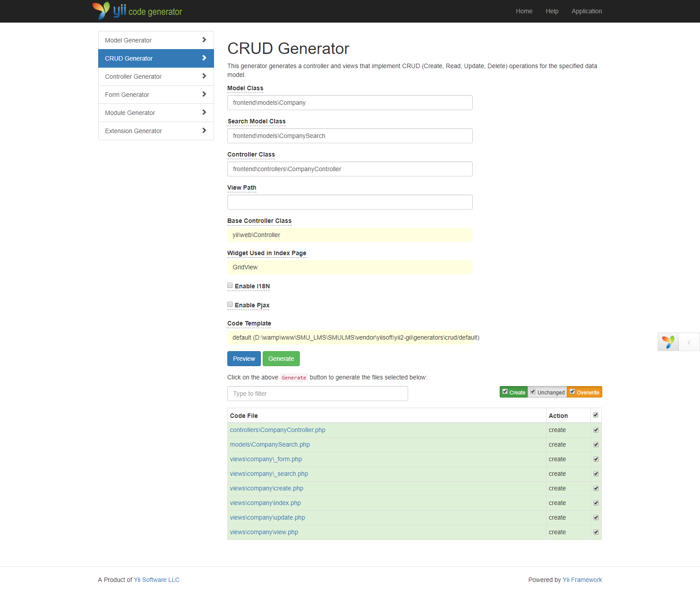Screen dimensions: 700x593
Task: Select Module Generator in sidebar
Action: [x=156, y=113]
